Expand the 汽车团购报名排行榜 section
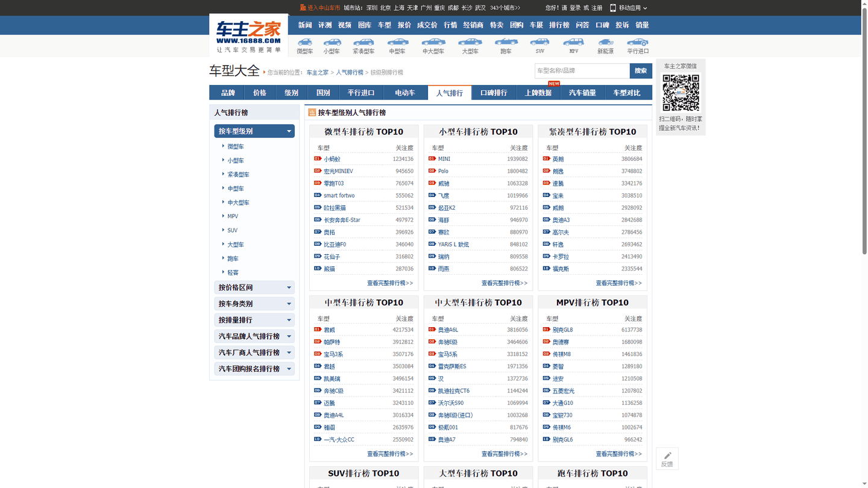Image resolution: width=868 pixels, height=488 pixels. [x=254, y=369]
